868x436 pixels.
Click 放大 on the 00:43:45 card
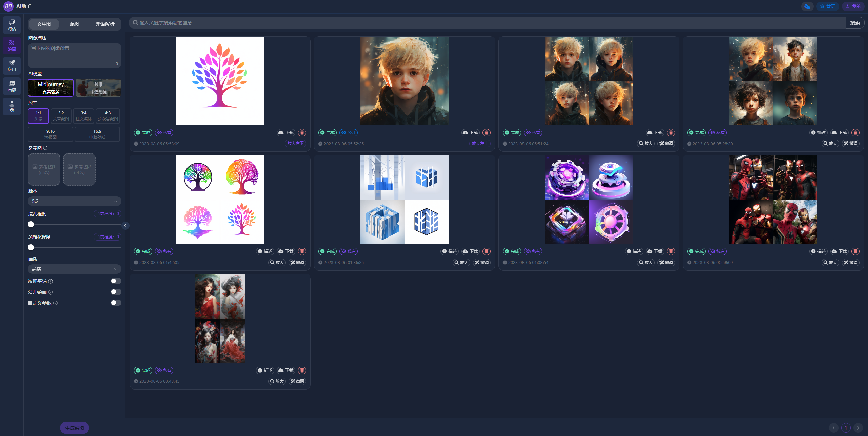coord(277,381)
